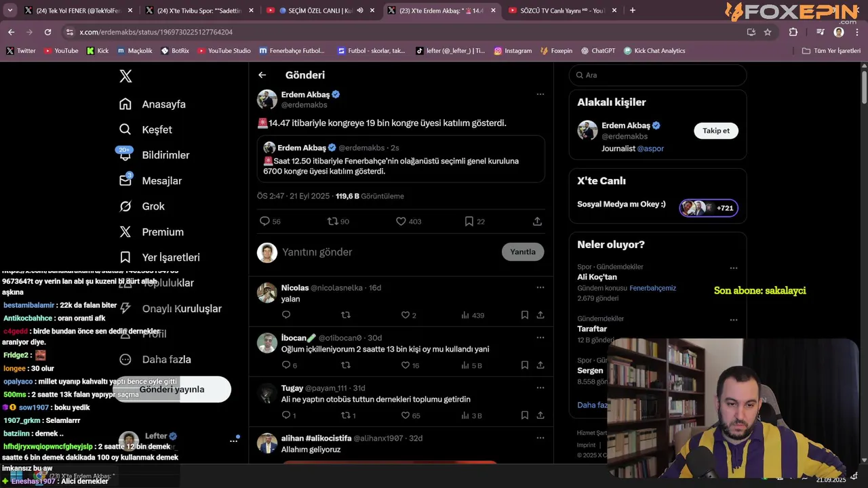
Task: Share İbocan's reply
Action: tap(540, 365)
